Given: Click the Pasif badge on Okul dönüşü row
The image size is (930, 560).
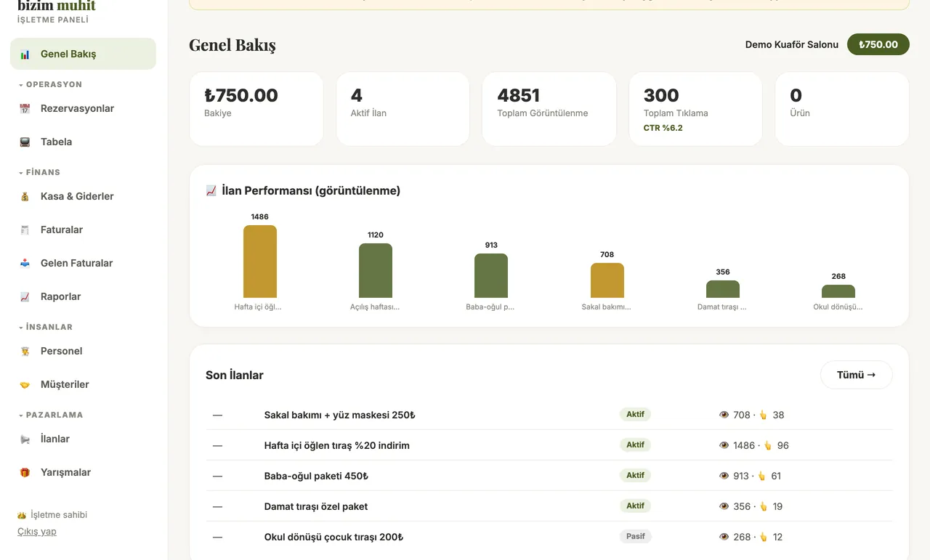Looking at the screenshot, I should [x=636, y=537].
